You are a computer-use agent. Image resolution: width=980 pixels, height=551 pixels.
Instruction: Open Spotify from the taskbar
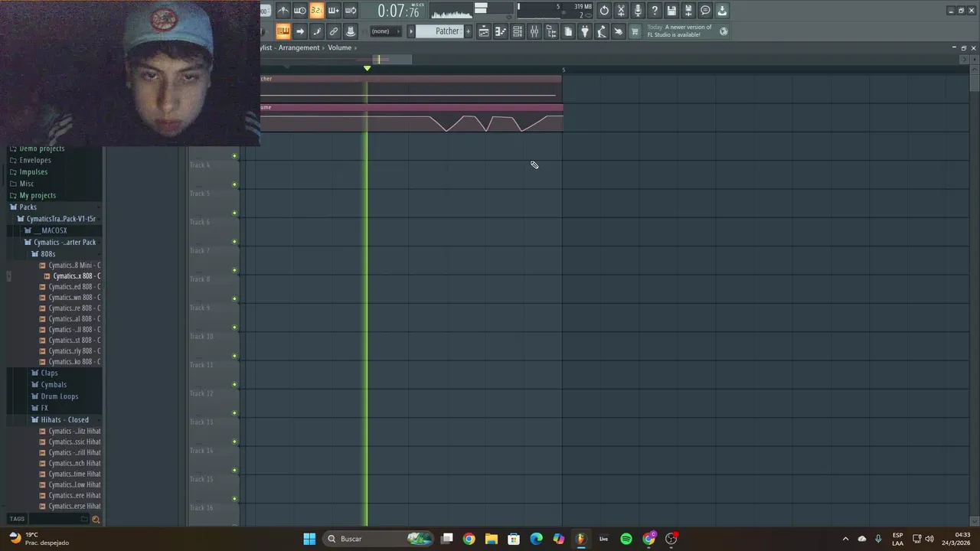pyautogui.click(x=626, y=539)
